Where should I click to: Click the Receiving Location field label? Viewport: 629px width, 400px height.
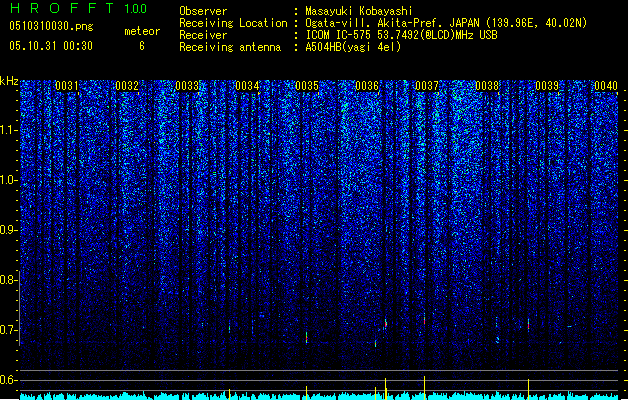233,23
